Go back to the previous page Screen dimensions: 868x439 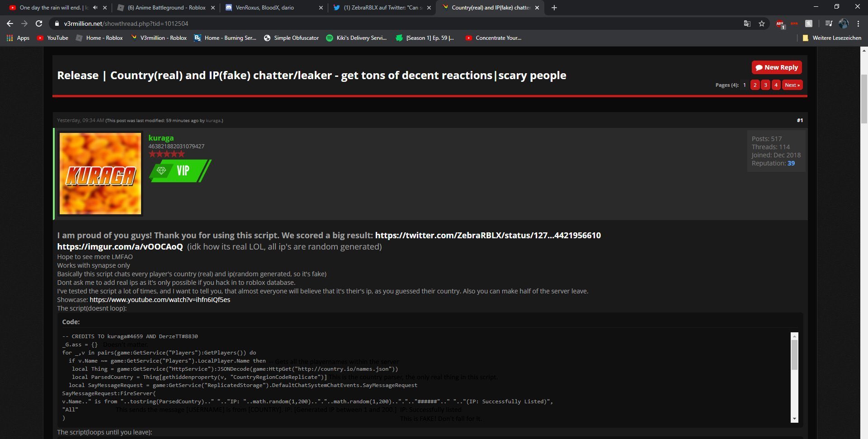10,24
